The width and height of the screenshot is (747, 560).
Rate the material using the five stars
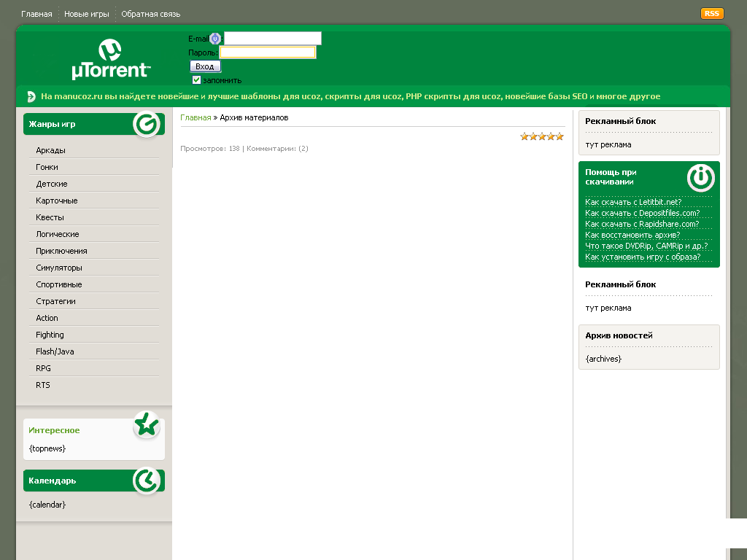coord(542,136)
